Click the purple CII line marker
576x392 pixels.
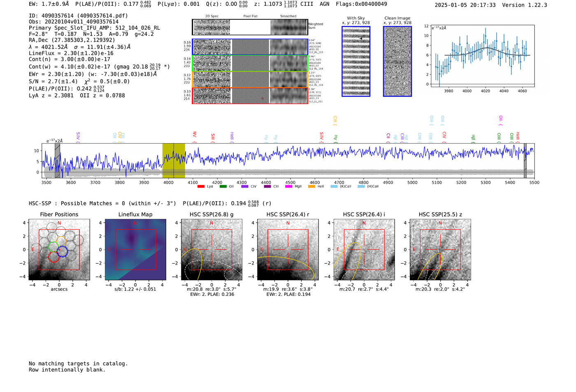pyautogui.click(x=388, y=138)
